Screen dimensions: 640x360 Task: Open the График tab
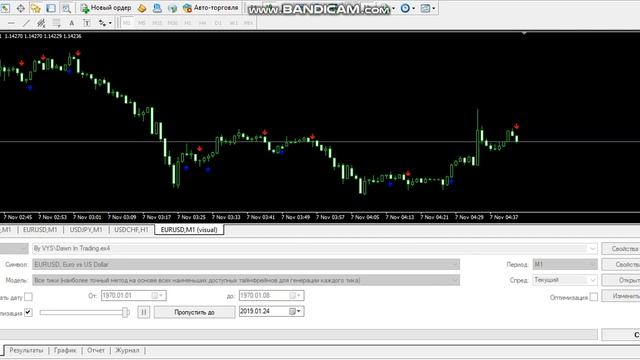pos(65,351)
